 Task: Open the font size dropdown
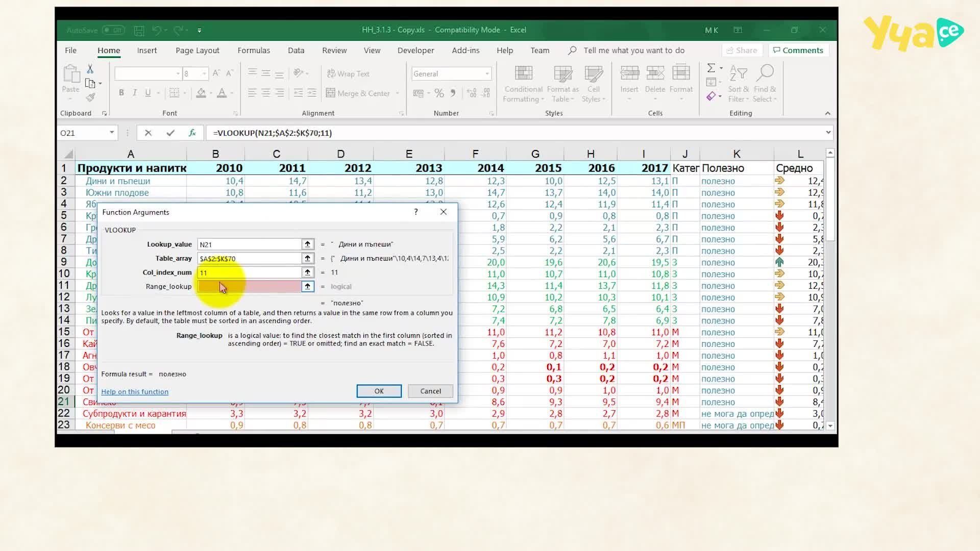point(204,73)
